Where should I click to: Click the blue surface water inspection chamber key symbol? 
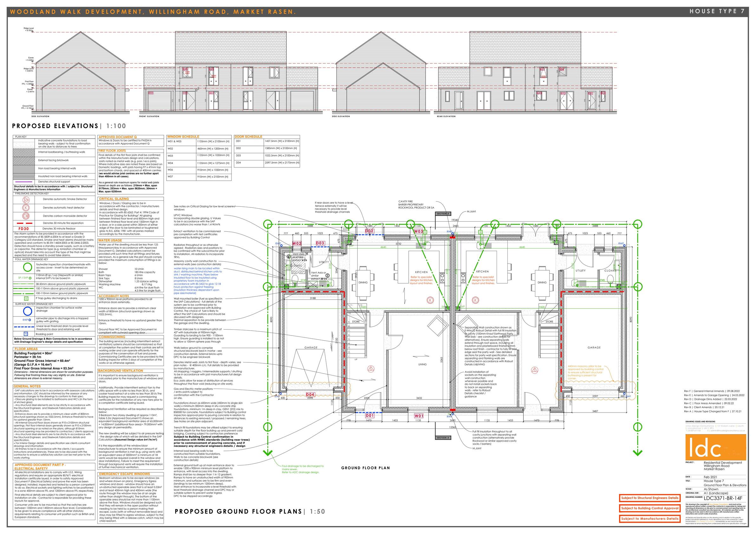28,311
